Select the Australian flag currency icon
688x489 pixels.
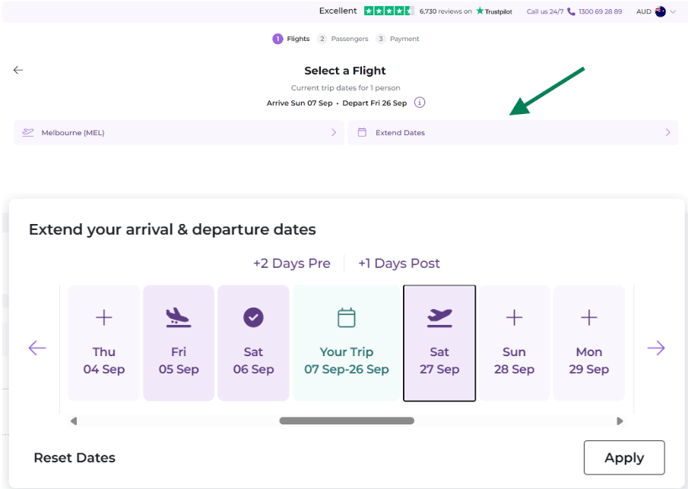click(660, 12)
